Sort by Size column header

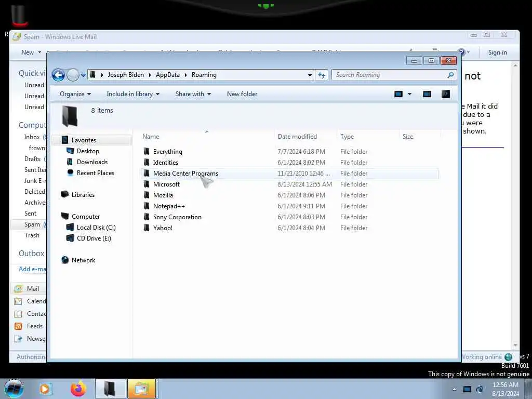(x=420, y=137)
